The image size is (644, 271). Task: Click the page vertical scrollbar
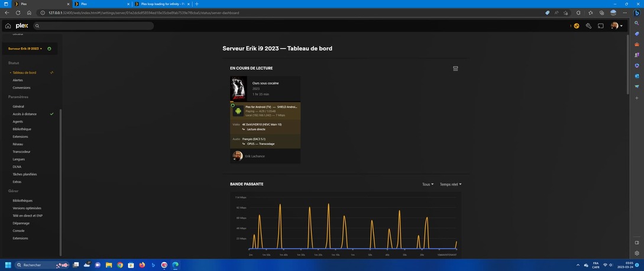pos(627,64)
